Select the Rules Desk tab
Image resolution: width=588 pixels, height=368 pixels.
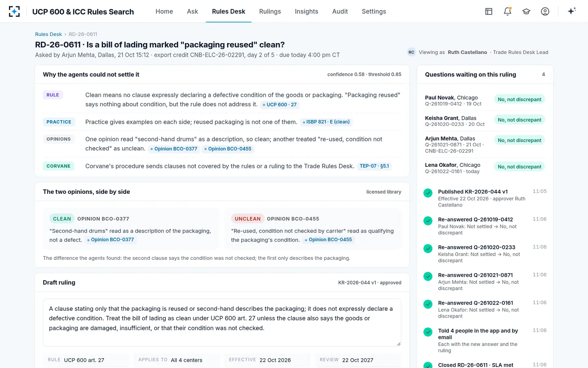click(229, 11)
